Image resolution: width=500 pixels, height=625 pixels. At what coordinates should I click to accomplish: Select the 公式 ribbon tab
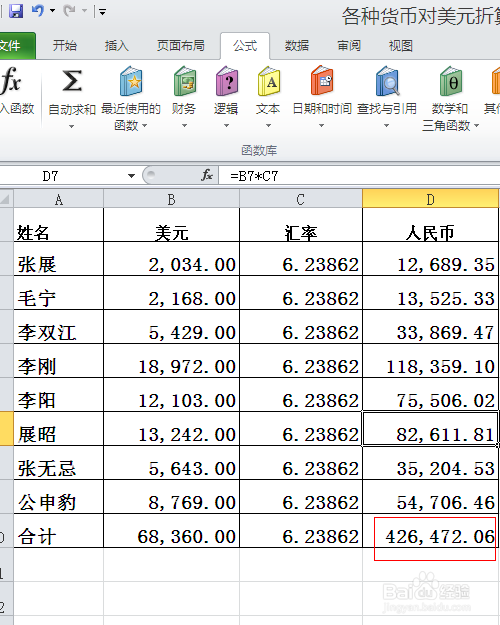(245, 45)
